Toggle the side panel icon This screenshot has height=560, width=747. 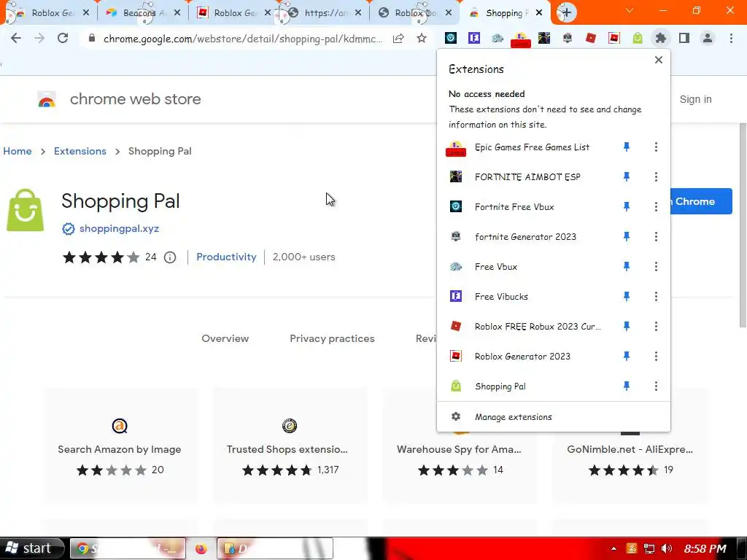(x=684, y=38)
